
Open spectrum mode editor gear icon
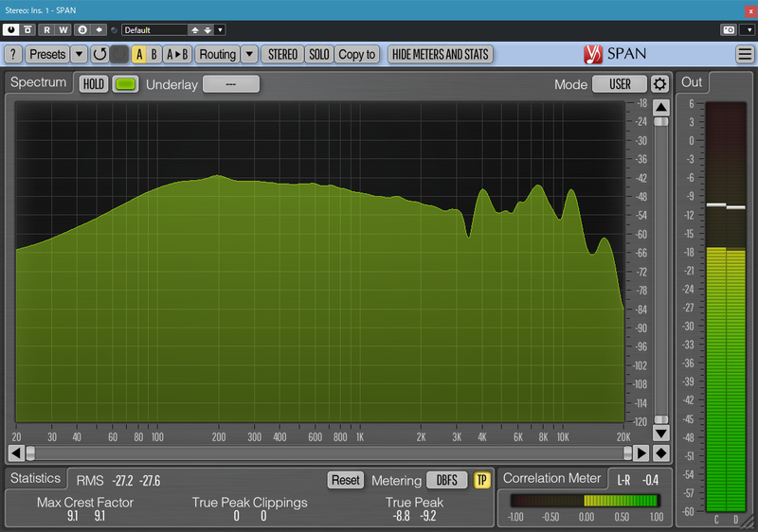click(x=659, y=84)
